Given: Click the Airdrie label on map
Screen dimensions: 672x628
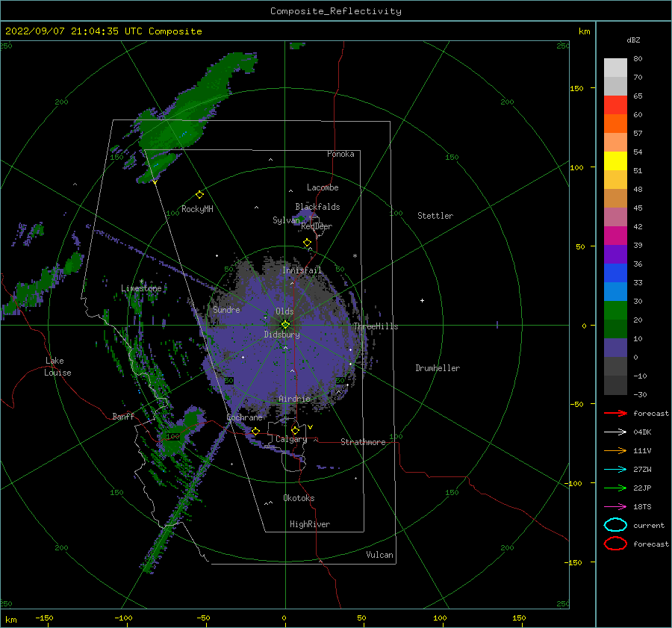Looking at the screenshot, I should 294,399.
